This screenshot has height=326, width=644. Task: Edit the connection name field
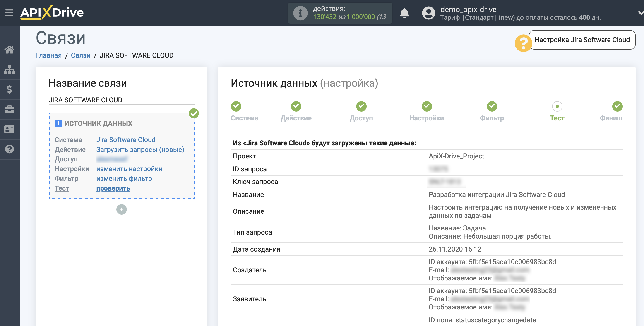(x=121, y=100)
